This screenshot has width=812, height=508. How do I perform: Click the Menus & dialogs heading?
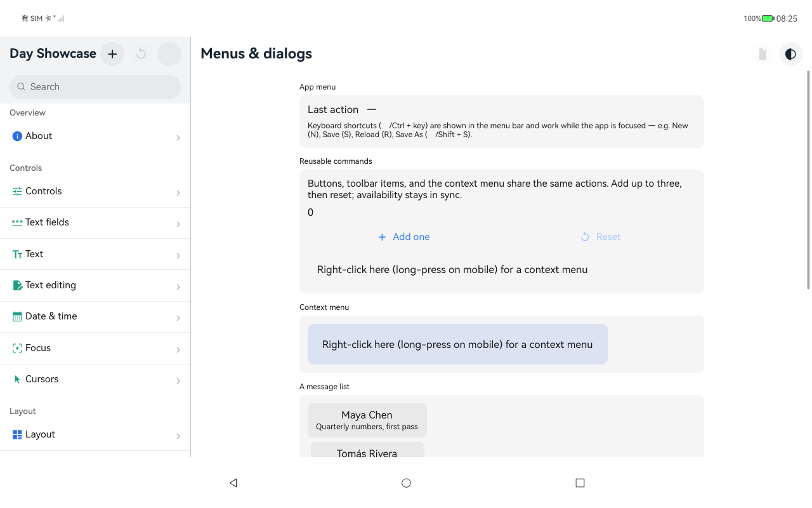coord(256,54)
